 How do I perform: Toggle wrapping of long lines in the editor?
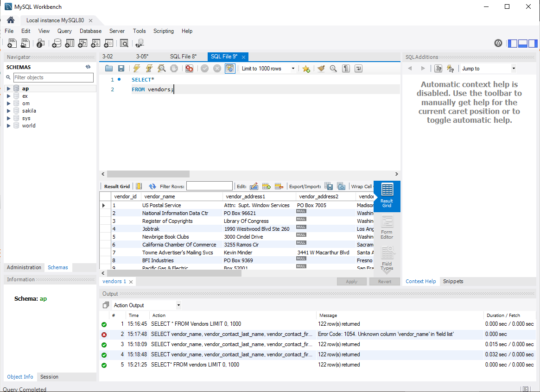pos(358,68)
